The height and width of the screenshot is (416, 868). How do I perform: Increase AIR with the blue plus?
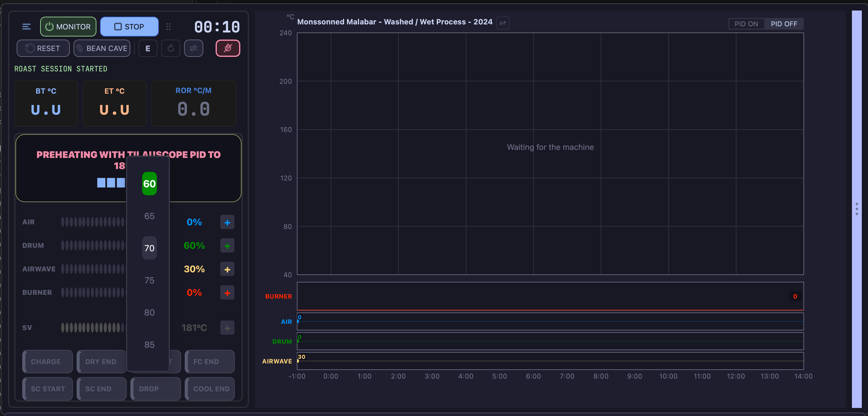coord(227,222)
